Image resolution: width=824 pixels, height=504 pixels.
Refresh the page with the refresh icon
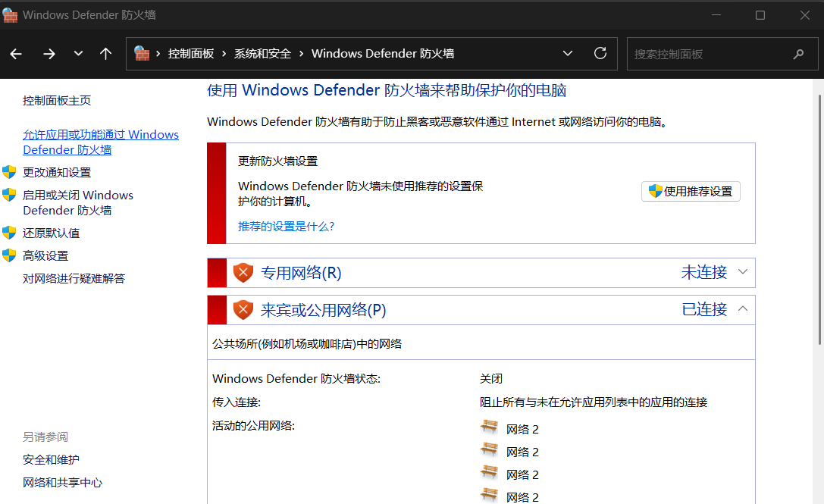click(600, 53)
